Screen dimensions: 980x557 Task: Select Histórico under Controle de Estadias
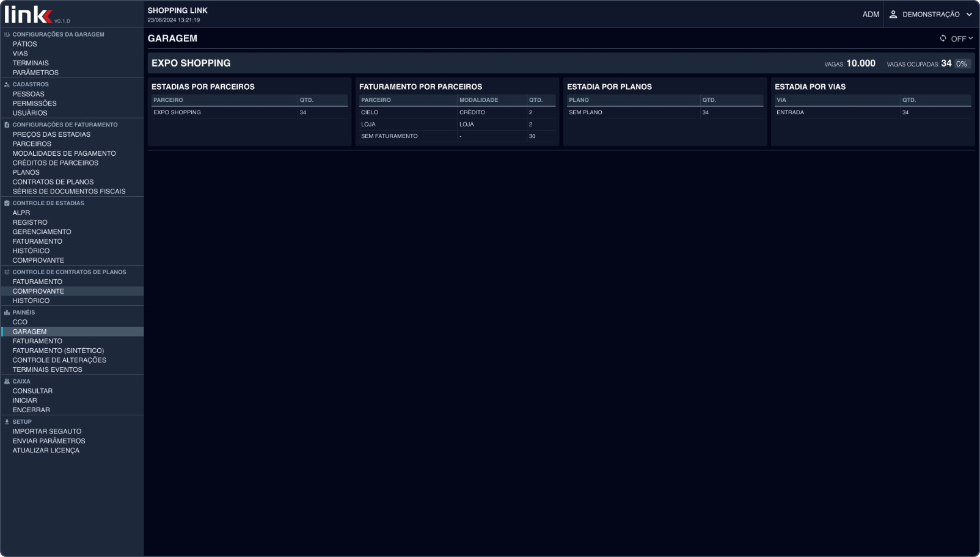72,251
